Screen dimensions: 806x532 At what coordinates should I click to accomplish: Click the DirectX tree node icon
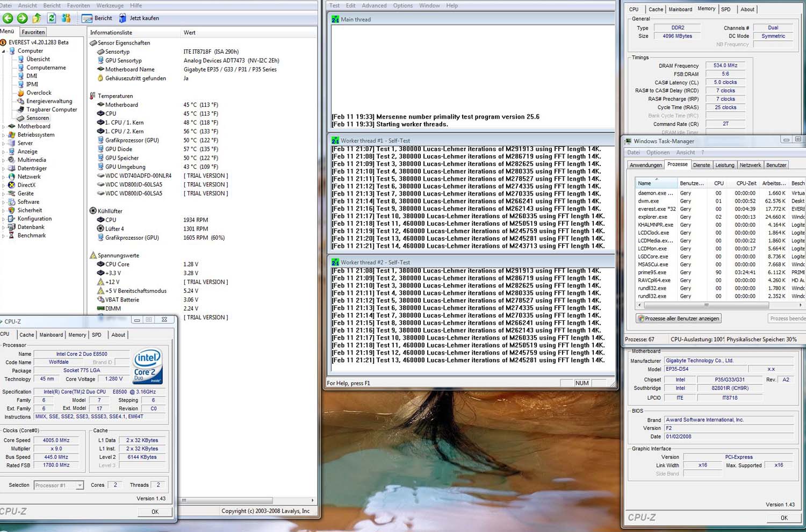click(x=12, y=185)
